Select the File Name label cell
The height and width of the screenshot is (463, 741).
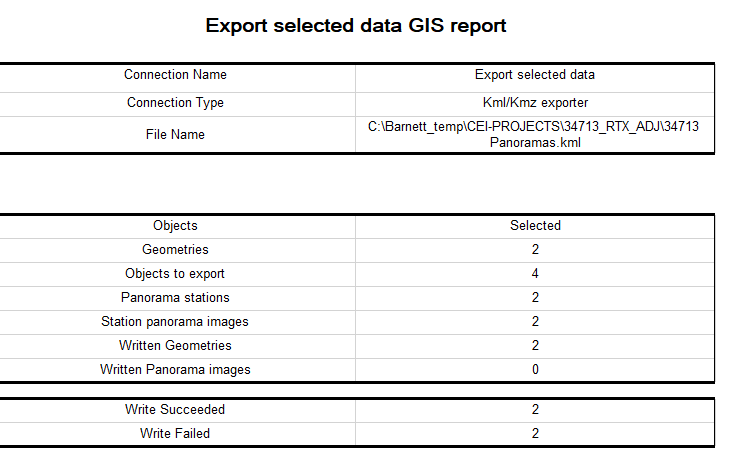coord(175,135)
